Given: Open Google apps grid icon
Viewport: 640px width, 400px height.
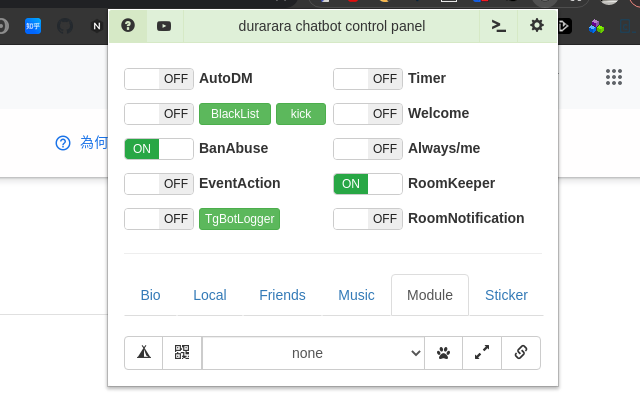Looking at the screenshot, I should point(614,77).
